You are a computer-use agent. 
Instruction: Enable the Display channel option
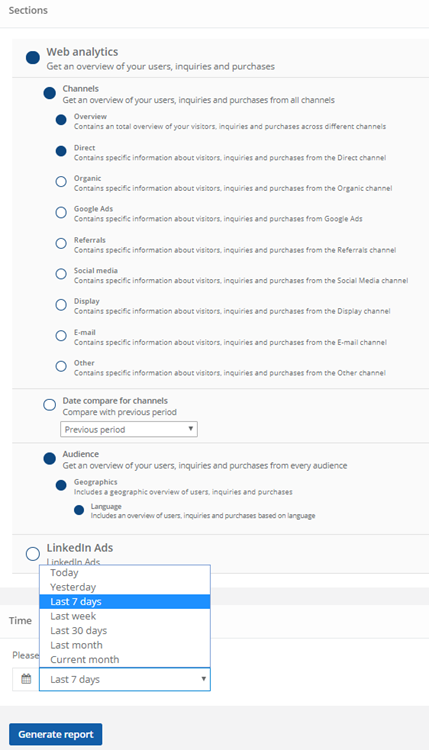coord(61,305)
